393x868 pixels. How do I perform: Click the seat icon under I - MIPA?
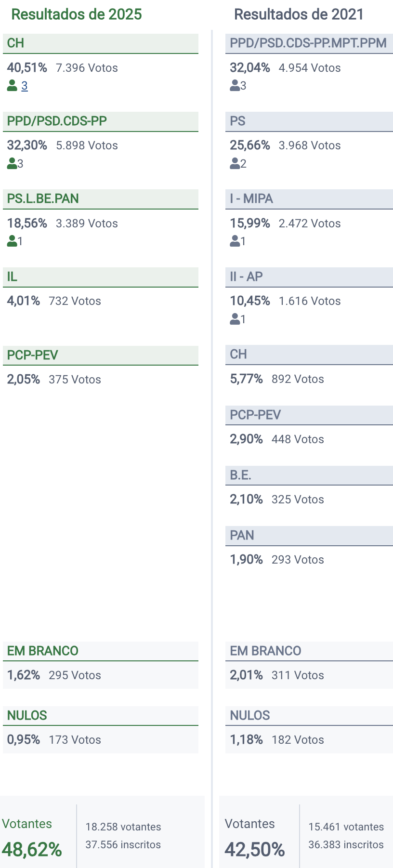(x=235, y=241)
